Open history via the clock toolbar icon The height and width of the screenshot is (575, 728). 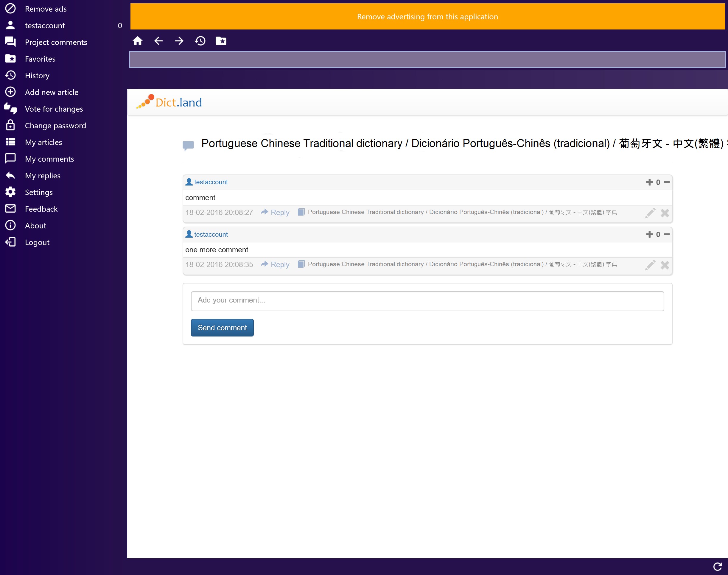point(200,41)
